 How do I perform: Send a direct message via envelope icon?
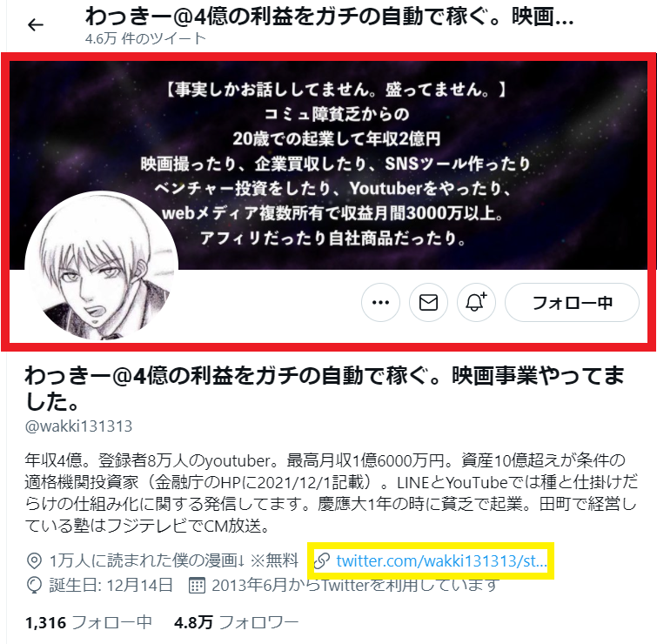(428, 303)
